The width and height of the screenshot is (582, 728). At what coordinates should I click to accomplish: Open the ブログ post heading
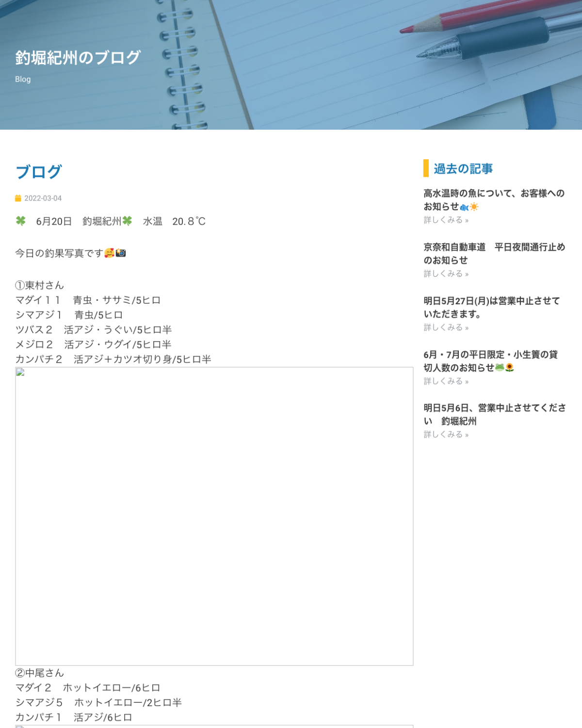pyautogui.click(x=38, y=171)
